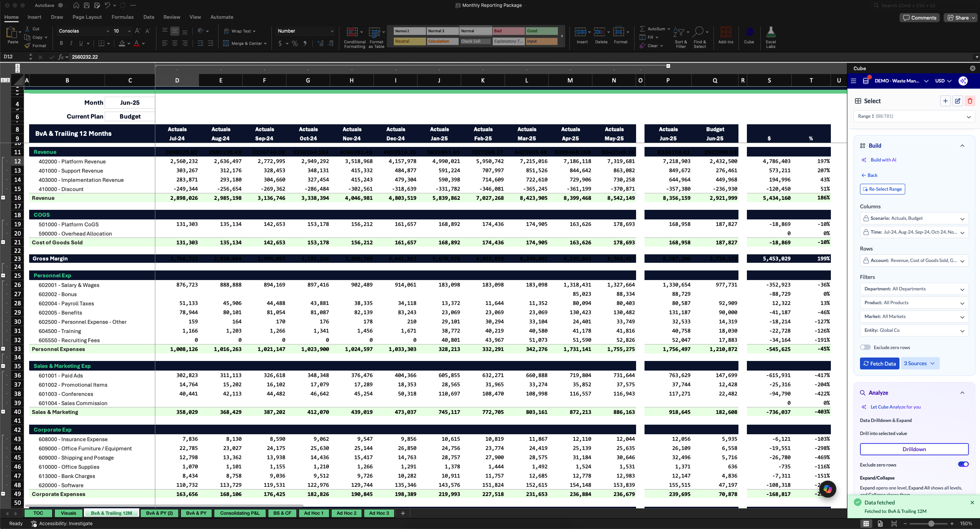Click the plus icon to add a range
The height and width of the screenshot is (529, 980).
pos(945,101)
